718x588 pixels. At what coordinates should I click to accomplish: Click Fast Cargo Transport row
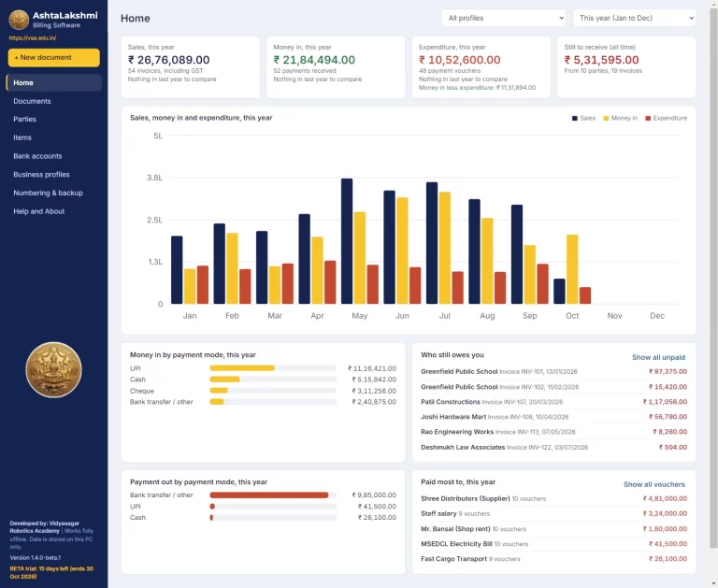[x=553, y=559]
